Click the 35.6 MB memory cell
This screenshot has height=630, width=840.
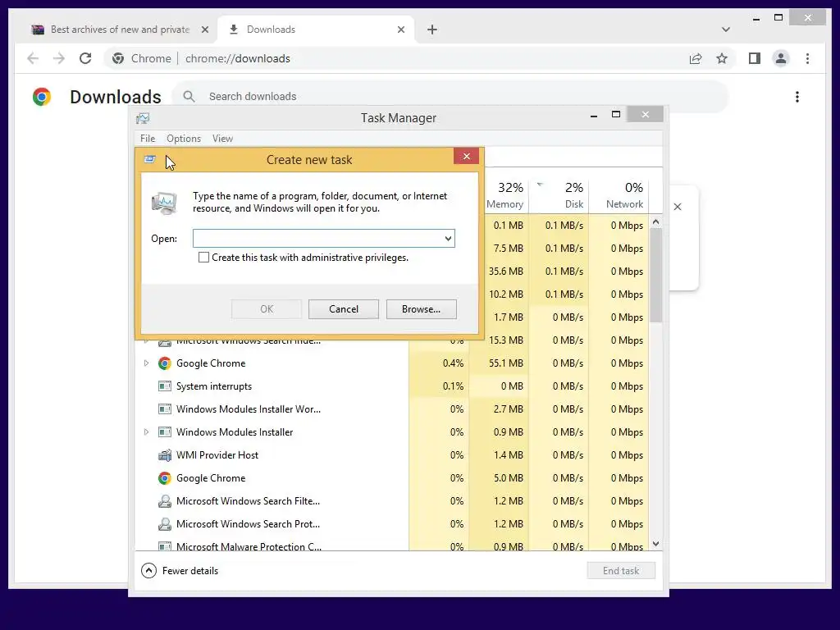(x=505, y=271)
